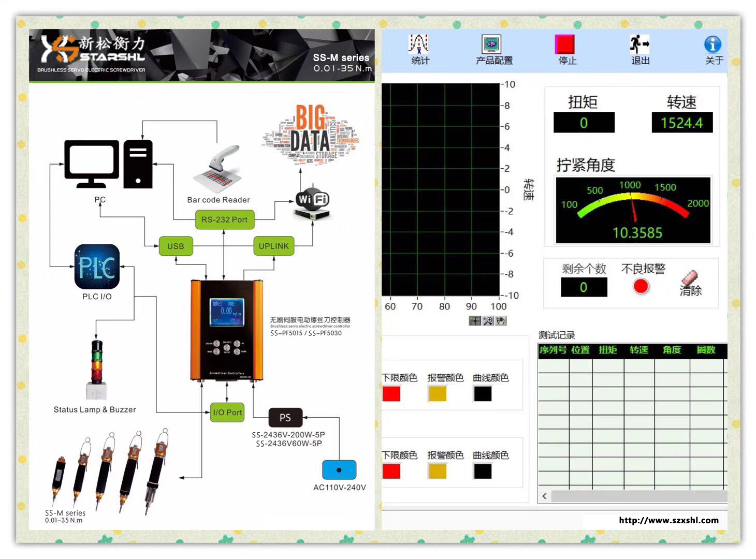
Task: Click the red 不良报警 alarm indicator
Action: click(641, 286)
